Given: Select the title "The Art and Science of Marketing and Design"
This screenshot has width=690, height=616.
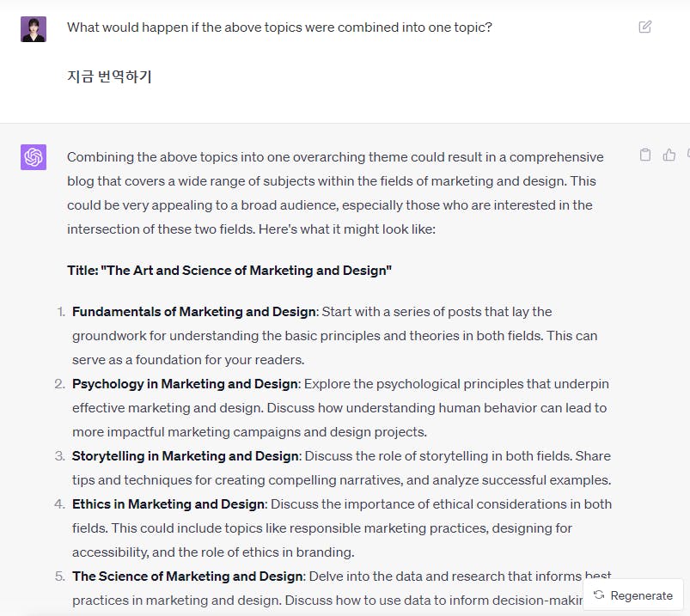Looking at the screenshot, I should point(229,270).
